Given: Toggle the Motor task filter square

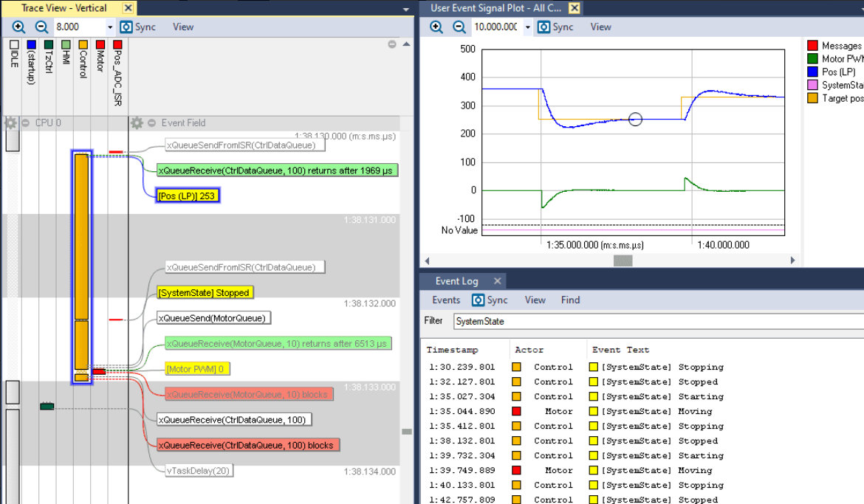Looking at the screenshot, I should tap(100, 44).
